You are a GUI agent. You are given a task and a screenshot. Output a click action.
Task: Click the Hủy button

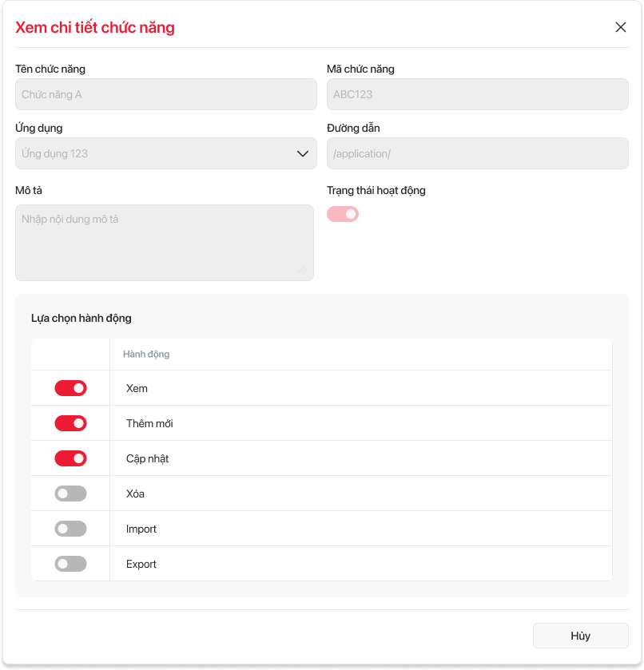tap(580, 636)
